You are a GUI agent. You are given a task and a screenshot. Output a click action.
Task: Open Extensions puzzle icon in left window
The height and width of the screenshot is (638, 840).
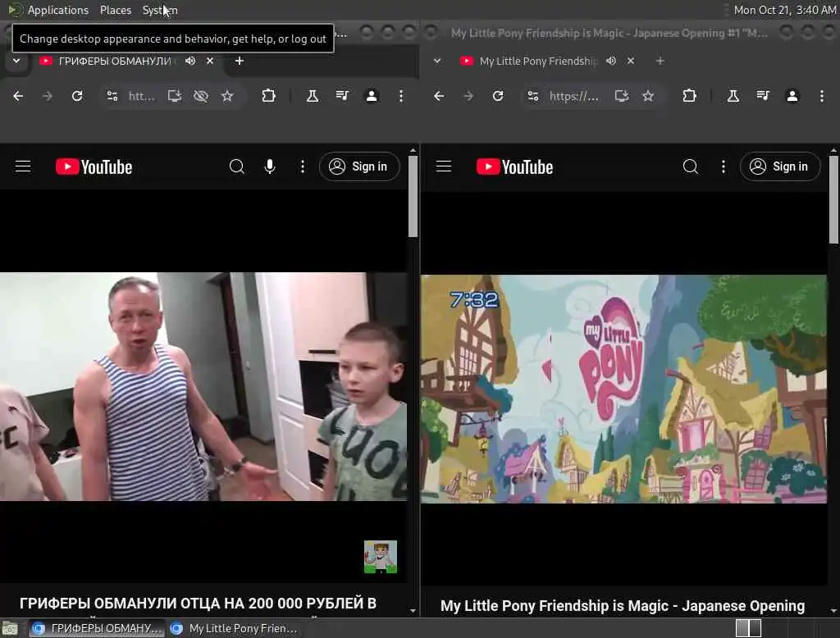pos(268,96)
